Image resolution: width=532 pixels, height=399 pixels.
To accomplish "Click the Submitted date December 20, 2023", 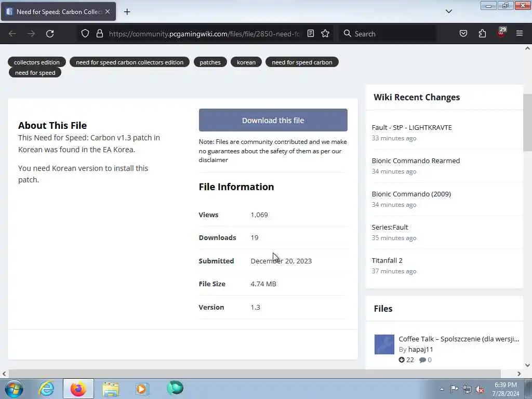I will click(x=281, y=261).
